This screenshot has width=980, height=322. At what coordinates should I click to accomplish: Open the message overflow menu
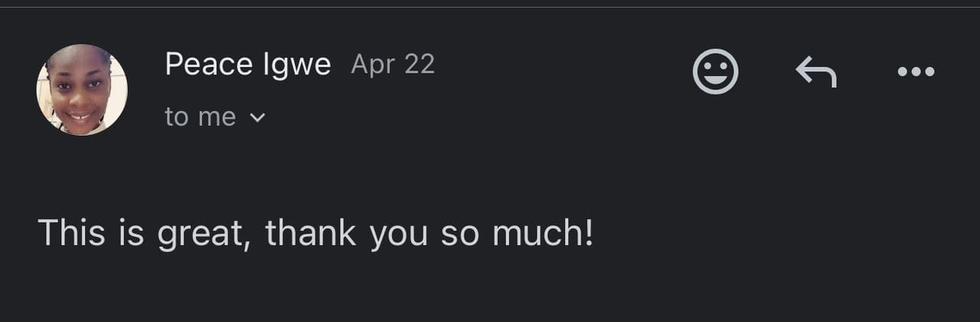(x=916, y=72)
